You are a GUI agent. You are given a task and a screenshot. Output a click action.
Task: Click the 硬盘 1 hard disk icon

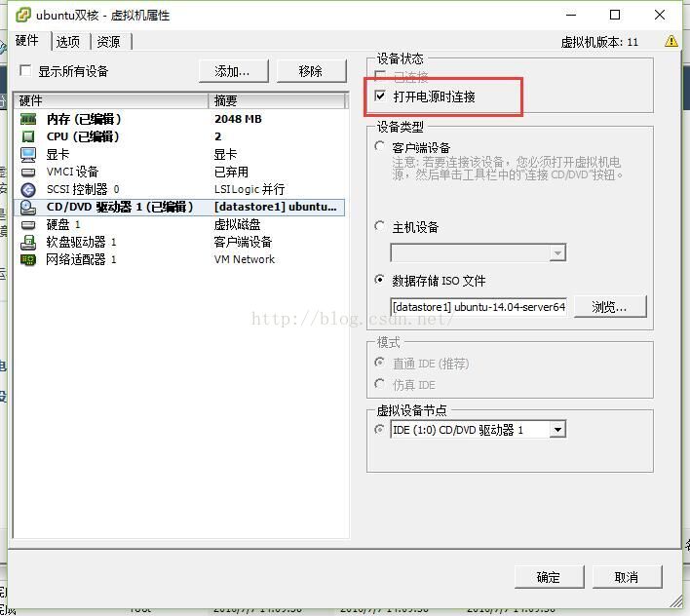[28, 225]
